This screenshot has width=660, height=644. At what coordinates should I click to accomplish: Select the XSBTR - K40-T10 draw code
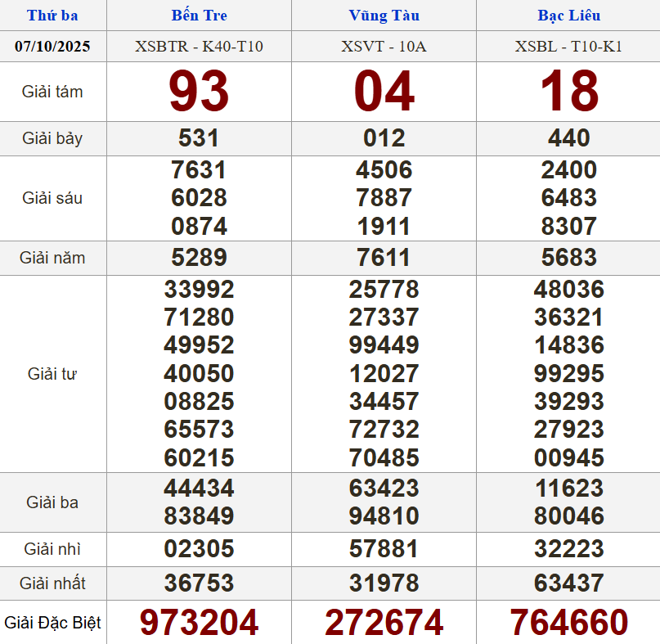click(199, 46)
